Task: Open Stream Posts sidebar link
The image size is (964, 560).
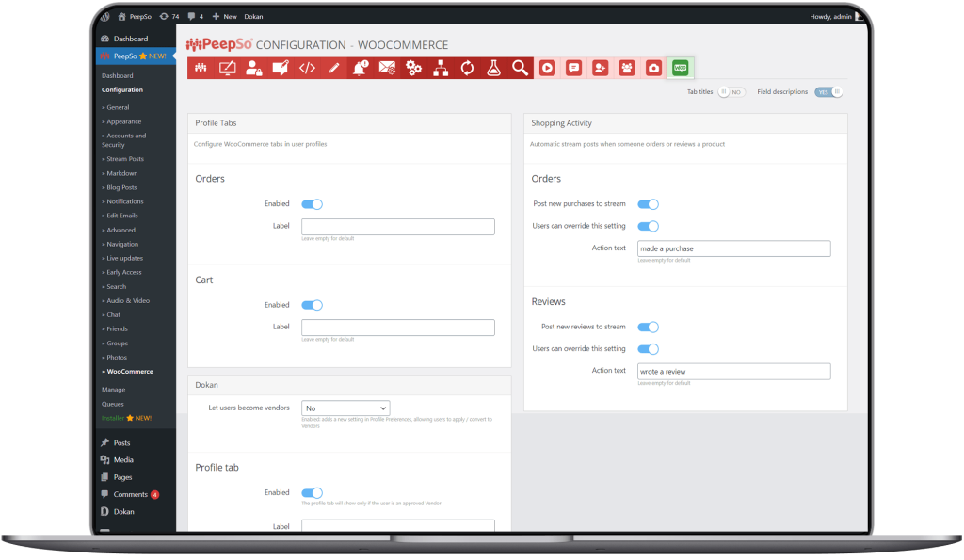Action: coord(123,159)
